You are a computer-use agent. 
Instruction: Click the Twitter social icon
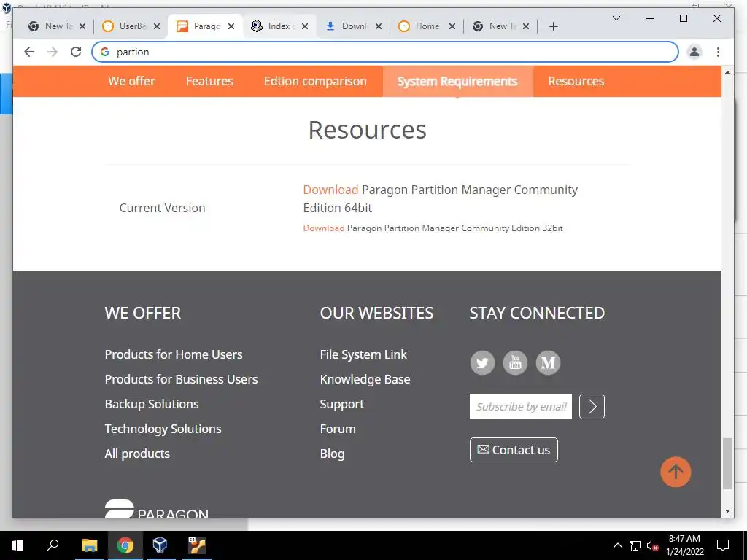point(482,363)
